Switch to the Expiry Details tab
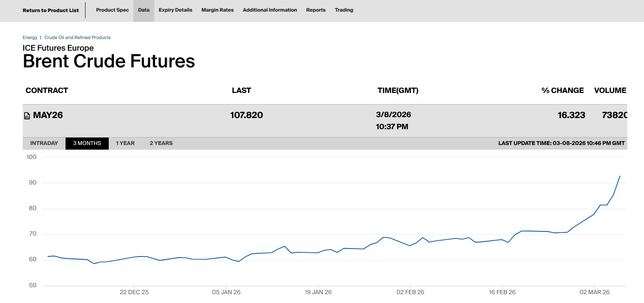The height and width of the screenshot is (303, 644). (175, 10)
